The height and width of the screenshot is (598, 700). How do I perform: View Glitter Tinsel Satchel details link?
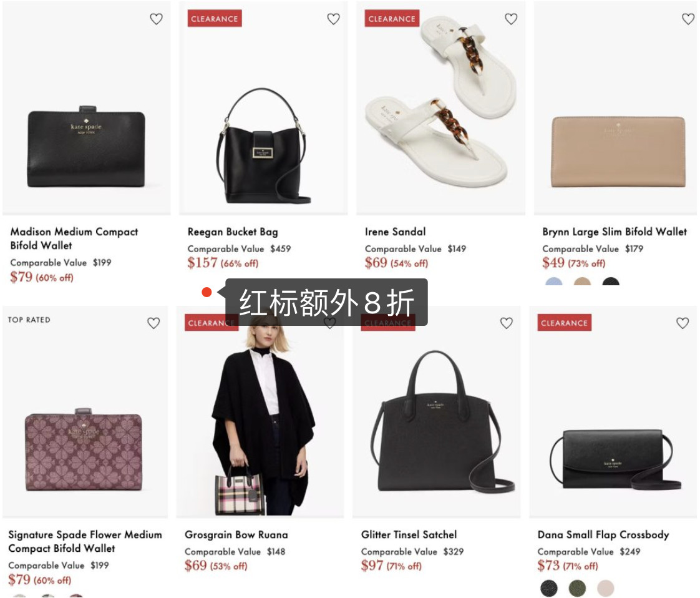[x=409, y=534]
